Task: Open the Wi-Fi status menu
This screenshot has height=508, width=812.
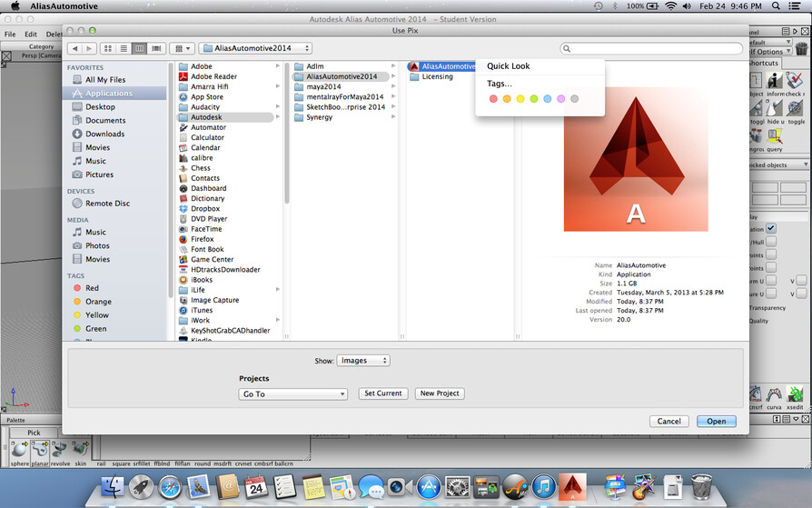Action: pos(670,5)
